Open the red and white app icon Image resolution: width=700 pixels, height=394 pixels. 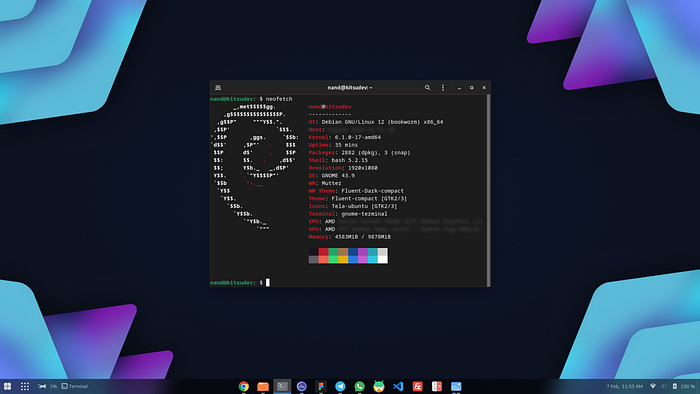[x=437, y=386]
